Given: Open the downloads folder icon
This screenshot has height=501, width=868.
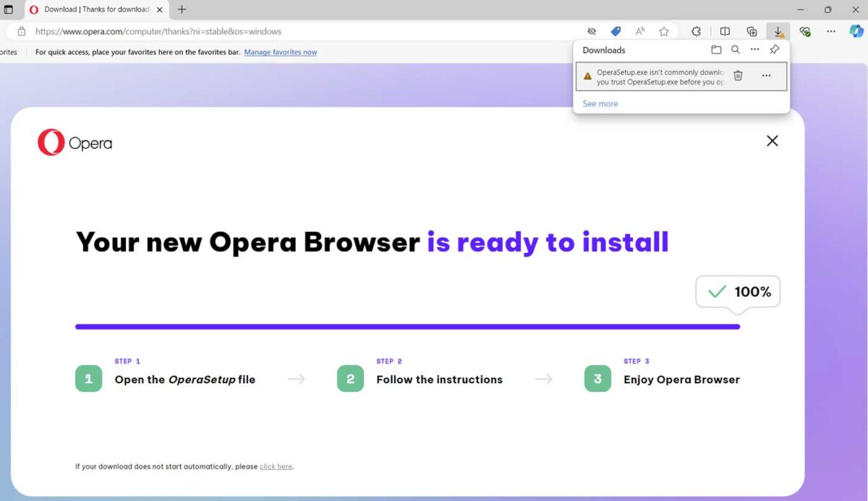Looking at the screenshot, I should tap(716, 50).
